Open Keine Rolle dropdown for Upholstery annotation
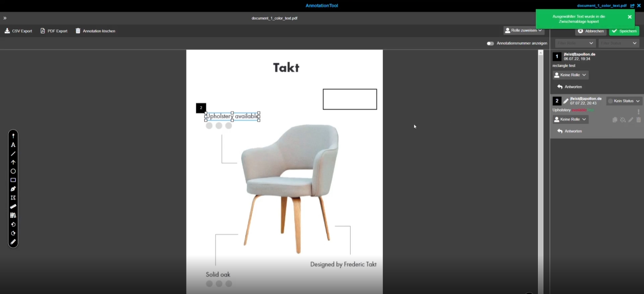 [x=571, y=119]
